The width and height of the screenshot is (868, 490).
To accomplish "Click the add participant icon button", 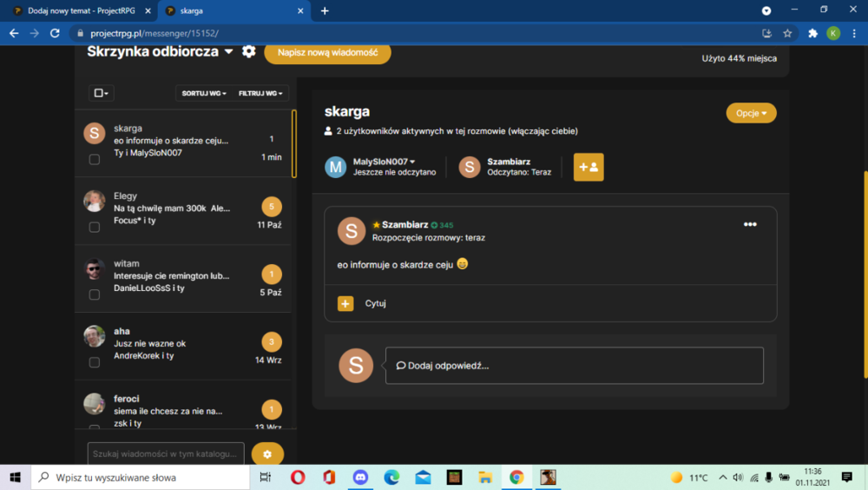I will point(589,167).
